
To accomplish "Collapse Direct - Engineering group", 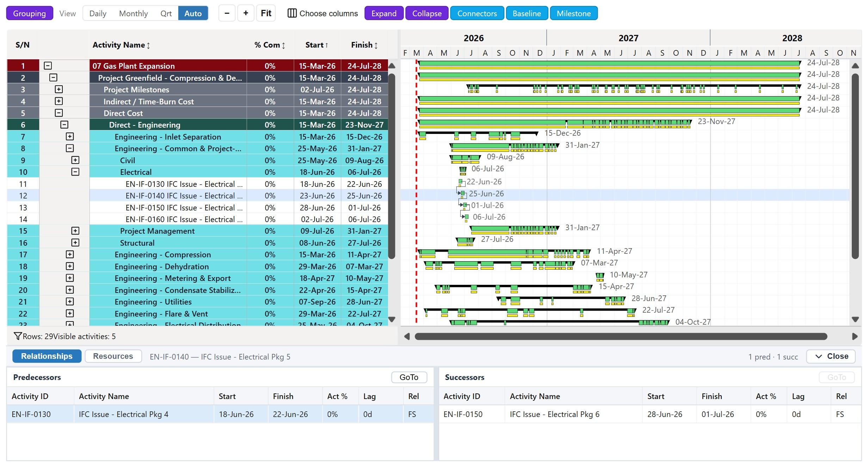I will pyautogui.click(x=64, y=124).
